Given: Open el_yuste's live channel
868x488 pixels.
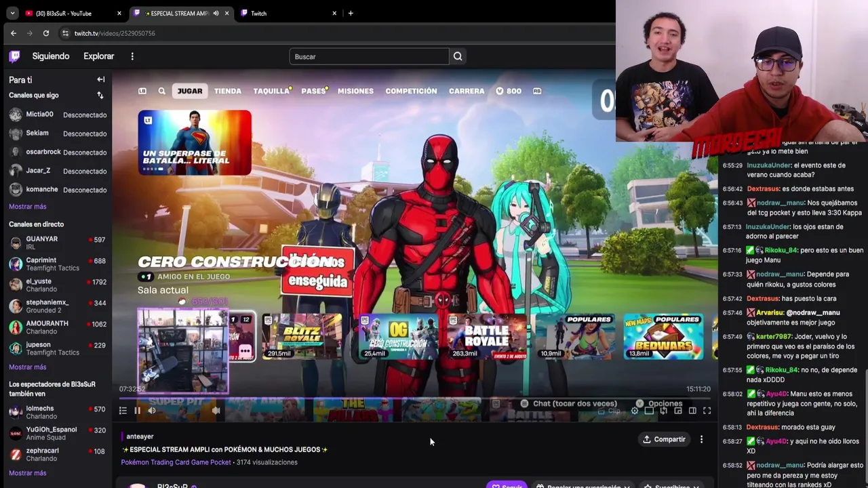Looking at the screenshot, I should (57, 285).
